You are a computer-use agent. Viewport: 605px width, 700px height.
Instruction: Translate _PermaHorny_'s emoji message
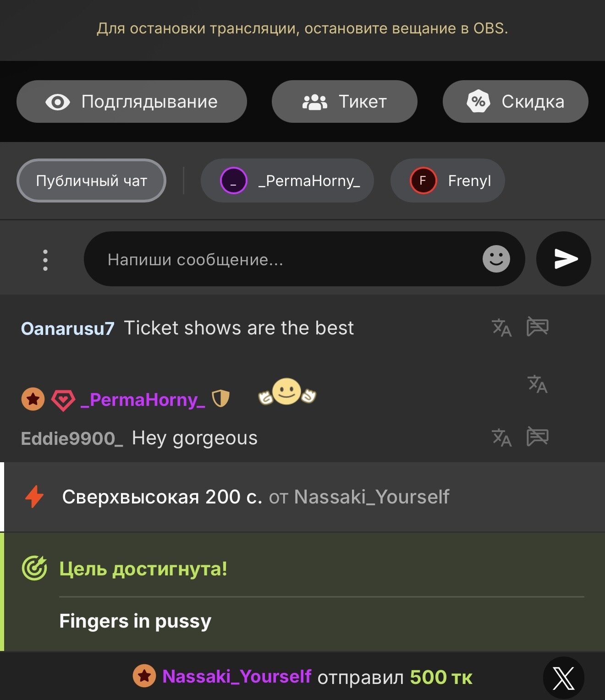(x=537, y=384)
